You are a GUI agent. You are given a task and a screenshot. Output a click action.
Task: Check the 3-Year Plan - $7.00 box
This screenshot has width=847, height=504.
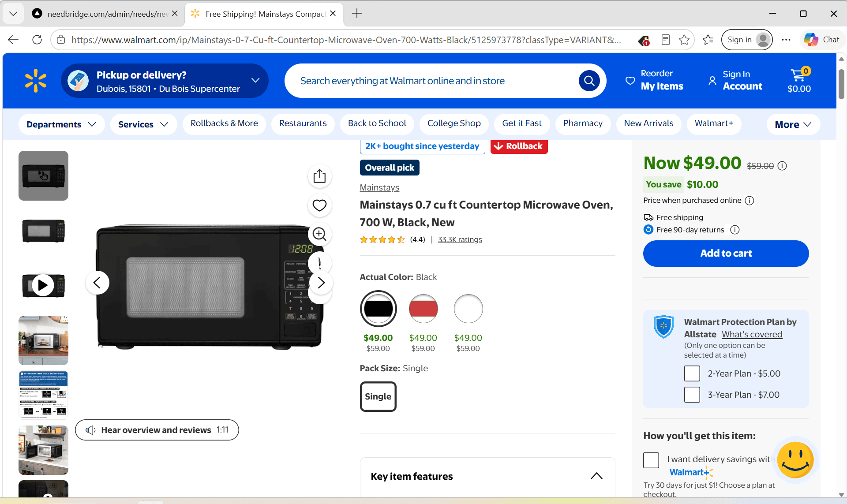coord(692,395)
